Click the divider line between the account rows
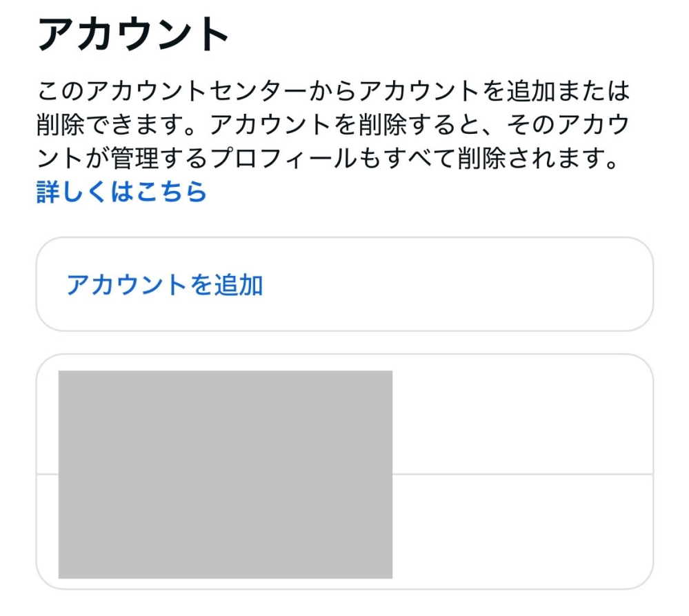Screen dimensions: 689x616 click(x=524, y=474)
